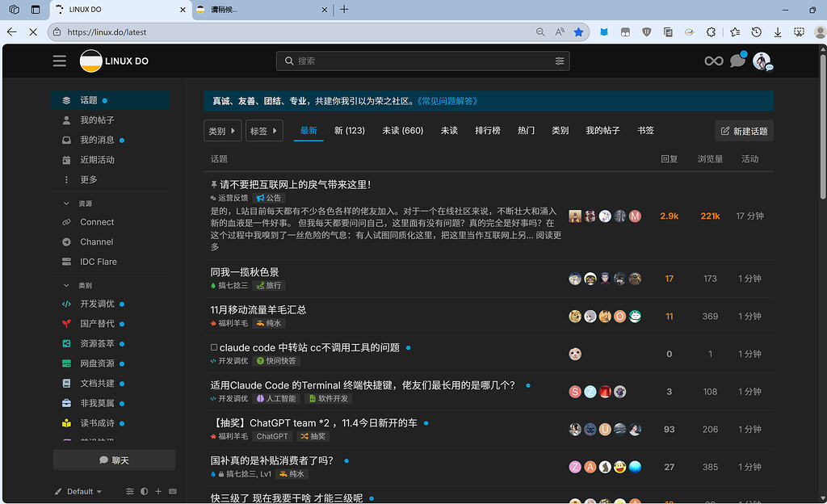Click 新建话题 button

[744, 131]
